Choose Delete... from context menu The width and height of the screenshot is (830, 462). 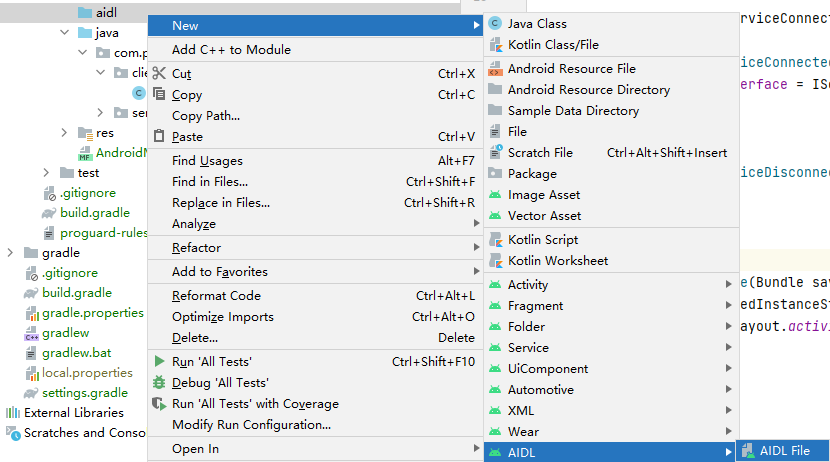315,338
